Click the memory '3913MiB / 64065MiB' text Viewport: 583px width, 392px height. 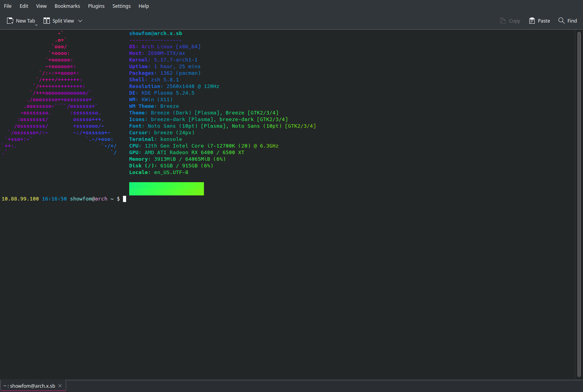click(182, 159)
